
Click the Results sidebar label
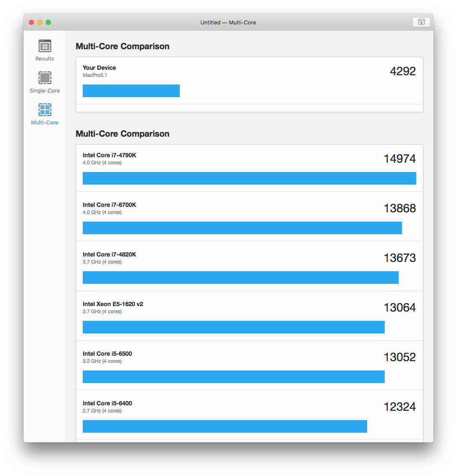click(45, 58)
